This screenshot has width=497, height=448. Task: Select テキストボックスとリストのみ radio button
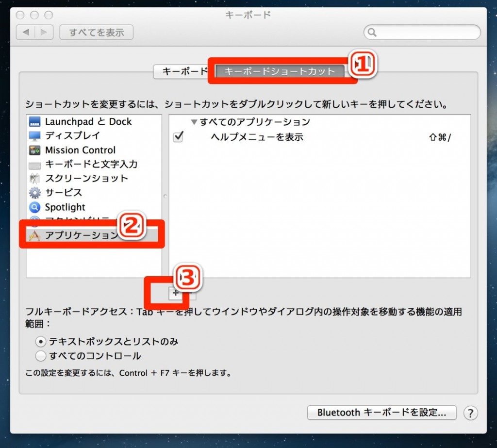[41, 342]
